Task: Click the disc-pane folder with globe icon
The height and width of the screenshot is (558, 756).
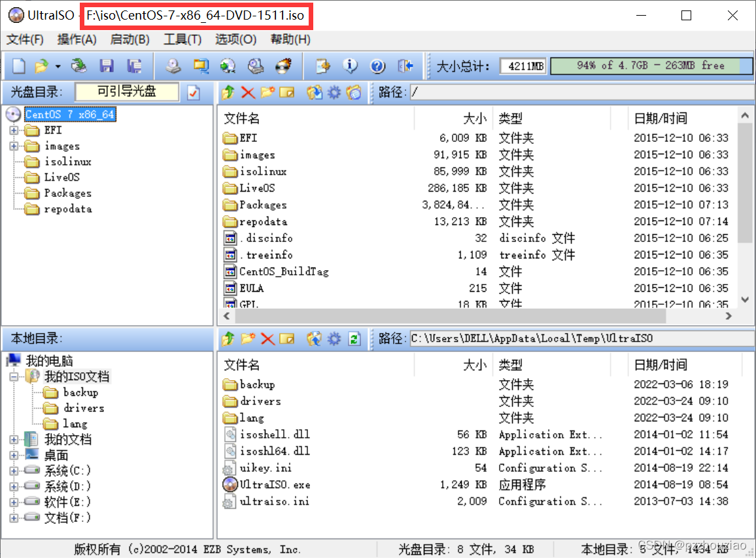Action: (x=354, y=92)
